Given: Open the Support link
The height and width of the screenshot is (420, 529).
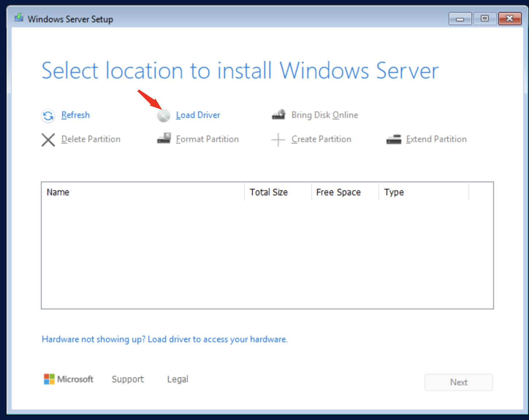Looking at the screenshot, I should coord(128,379).
